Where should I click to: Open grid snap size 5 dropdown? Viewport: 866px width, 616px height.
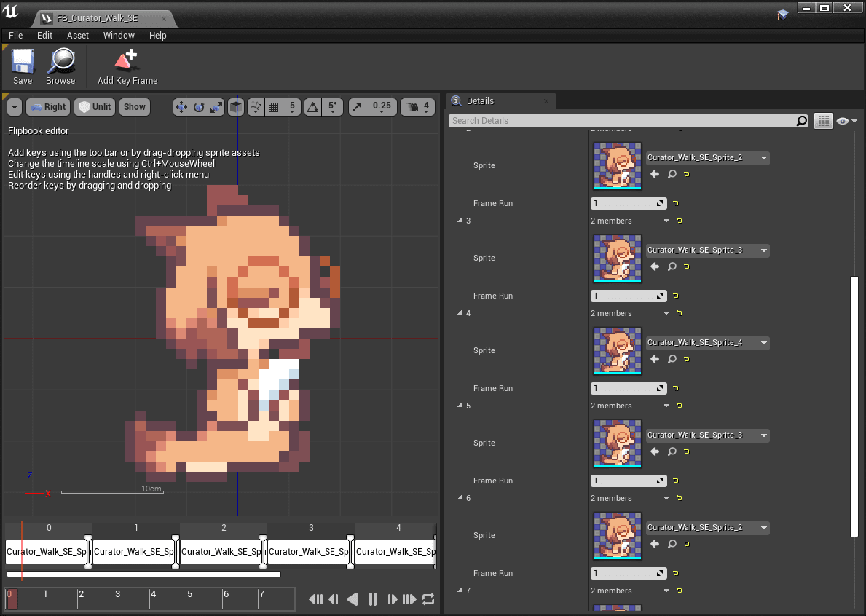pos(292,107)
